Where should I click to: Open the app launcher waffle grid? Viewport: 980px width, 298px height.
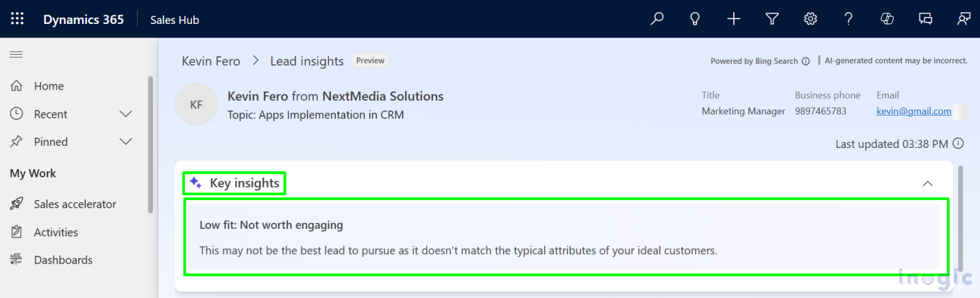coord(17,19)
